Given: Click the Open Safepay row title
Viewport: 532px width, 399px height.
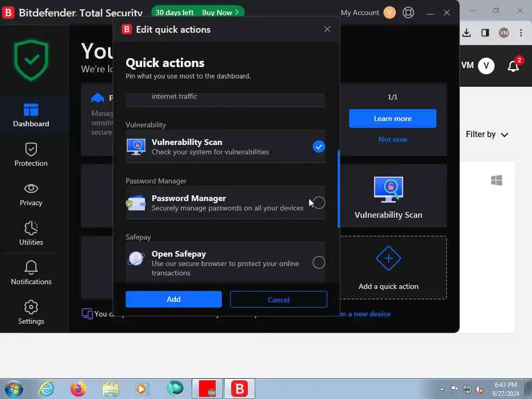Looking at the screenshot, I should [x=179, y=254].
